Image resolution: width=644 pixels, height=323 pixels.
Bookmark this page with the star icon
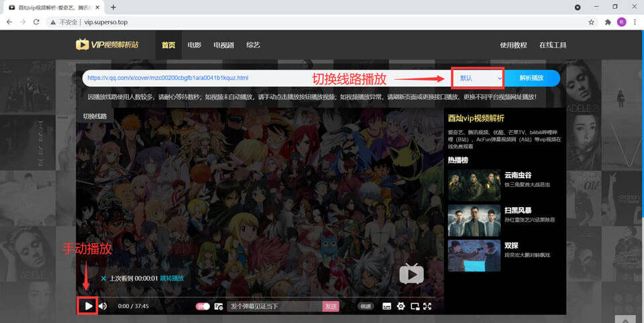591,21
